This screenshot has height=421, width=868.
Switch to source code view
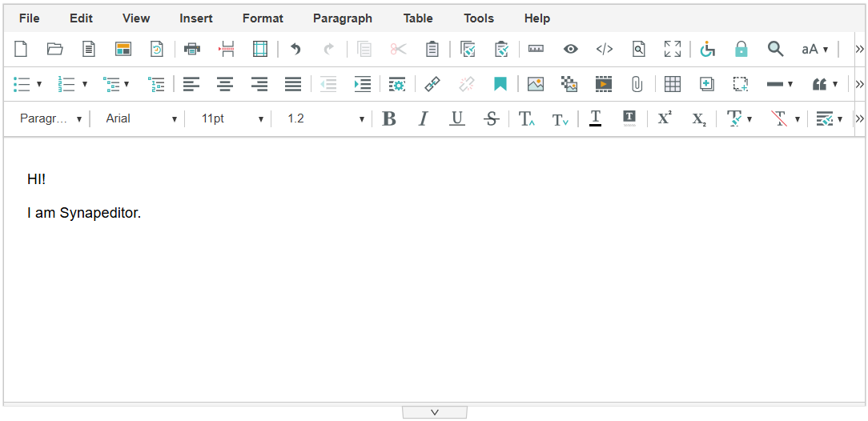605,50
